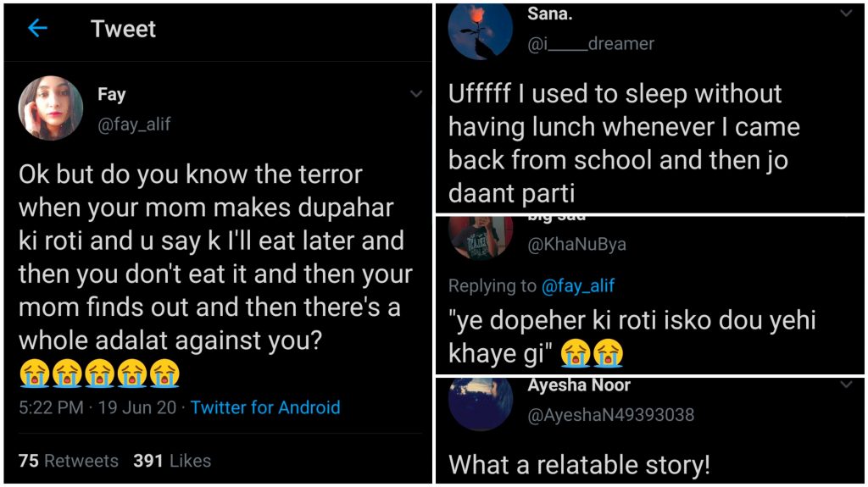Click the Ayesha Noor display name
The width and height of the screenshot is (868, 487).
[579, 386]
